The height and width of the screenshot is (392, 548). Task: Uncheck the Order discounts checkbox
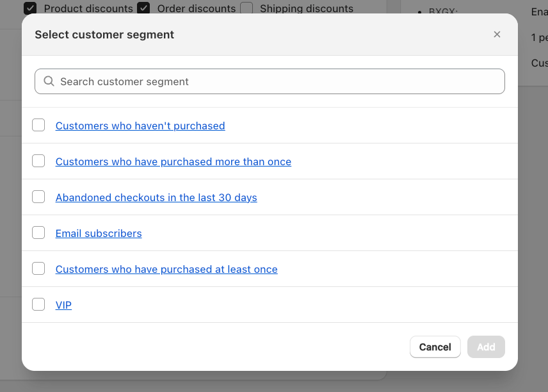(x=143, y=8)
